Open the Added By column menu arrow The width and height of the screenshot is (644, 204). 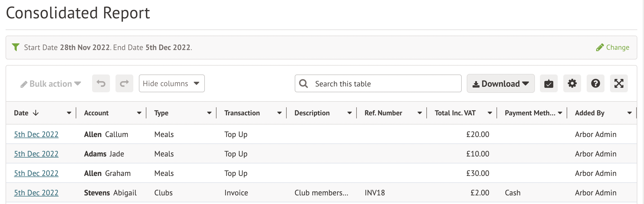coord(630,113)
